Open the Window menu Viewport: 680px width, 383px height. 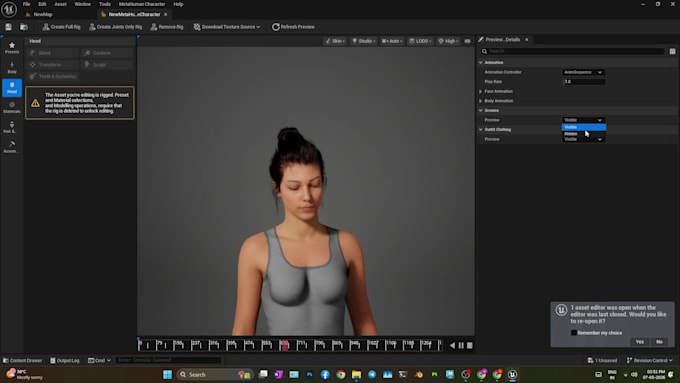tap(82, 4)
